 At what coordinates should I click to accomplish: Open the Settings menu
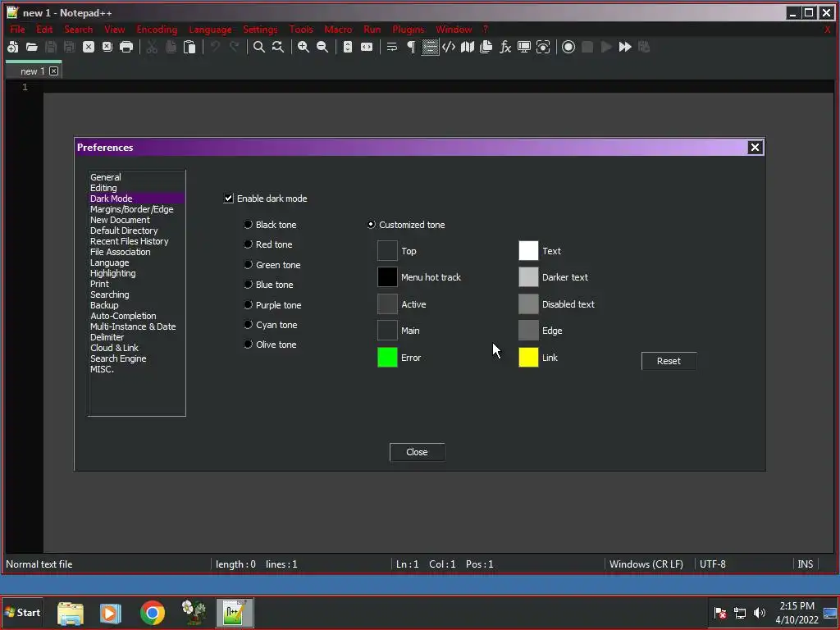click(x=260, y=30)
